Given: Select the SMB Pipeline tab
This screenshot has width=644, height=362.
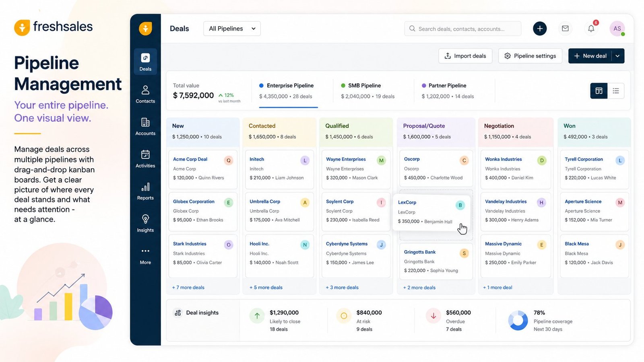Looking at the screenshot, I should (x=367, y=91).
